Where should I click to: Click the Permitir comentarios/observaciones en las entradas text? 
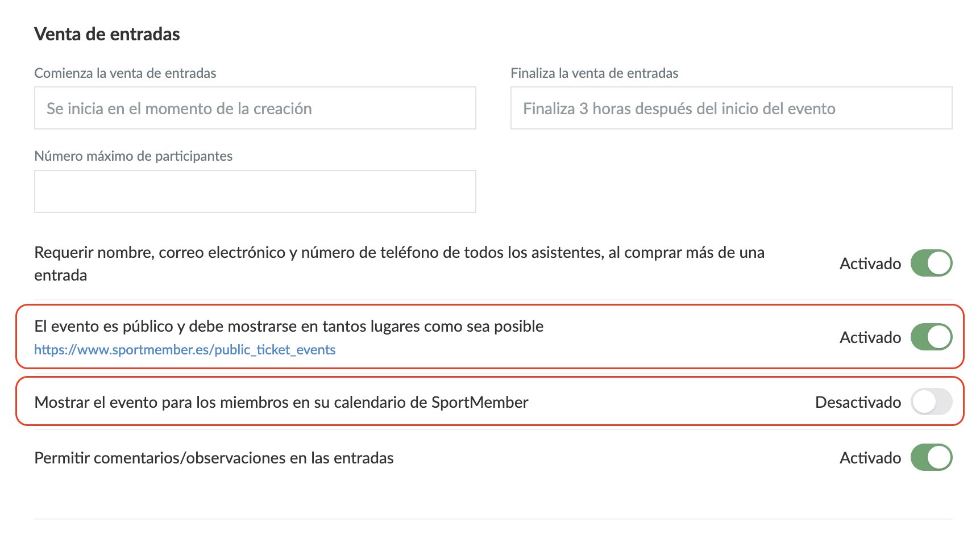coord(214,458)
